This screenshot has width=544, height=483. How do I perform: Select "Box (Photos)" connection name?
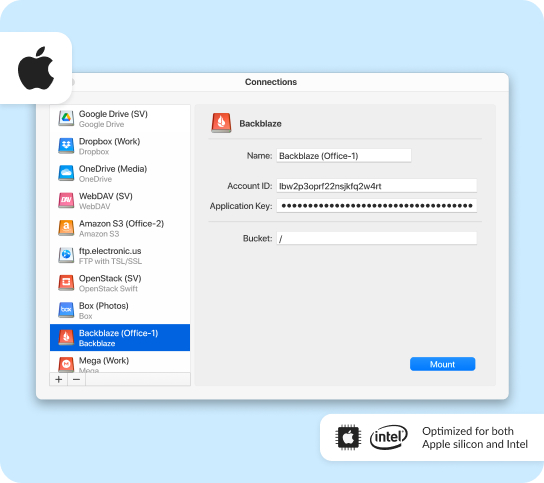104,306
